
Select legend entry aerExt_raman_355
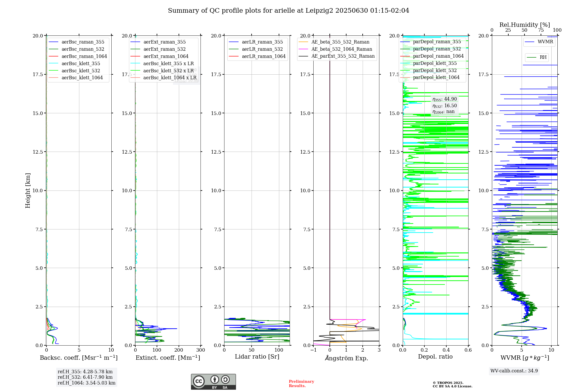(x=158, y=42)
